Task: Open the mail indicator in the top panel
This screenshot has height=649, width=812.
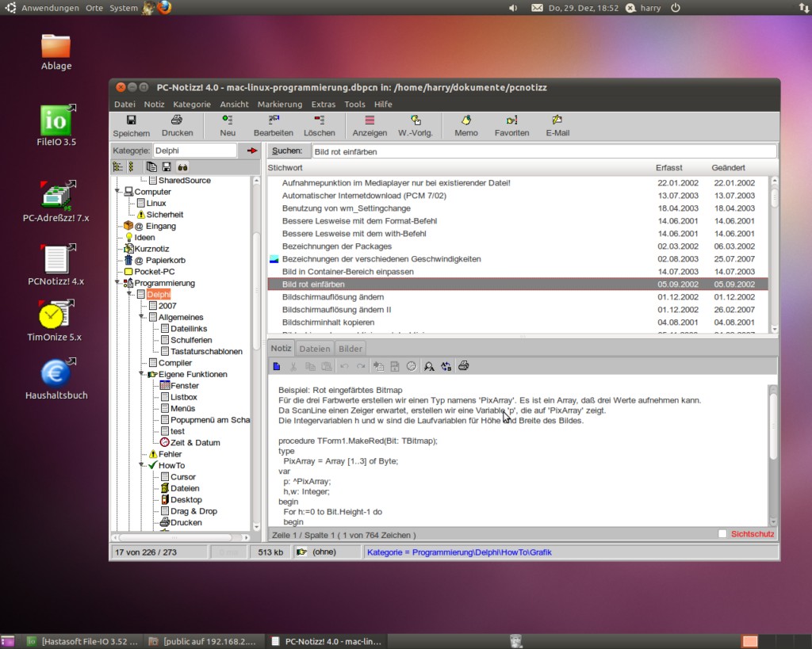Action: (537, 8)
